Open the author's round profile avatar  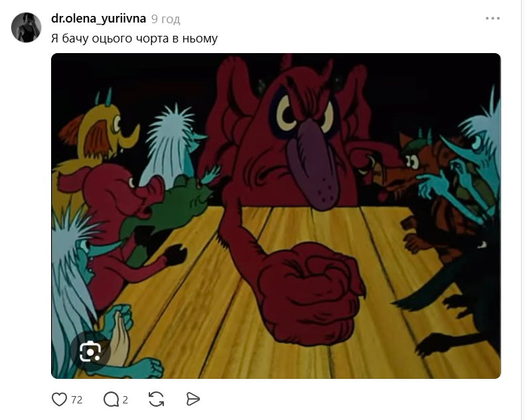[26, 27]
